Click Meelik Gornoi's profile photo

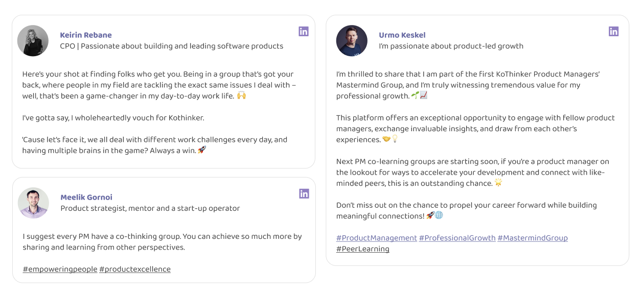tap(33, 203)
